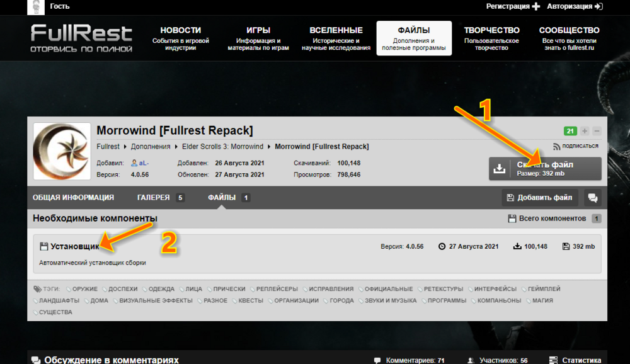
Task: Go to Elder Scrolls 3: Morrowind breadcrumb
Action: pos(222,147)
